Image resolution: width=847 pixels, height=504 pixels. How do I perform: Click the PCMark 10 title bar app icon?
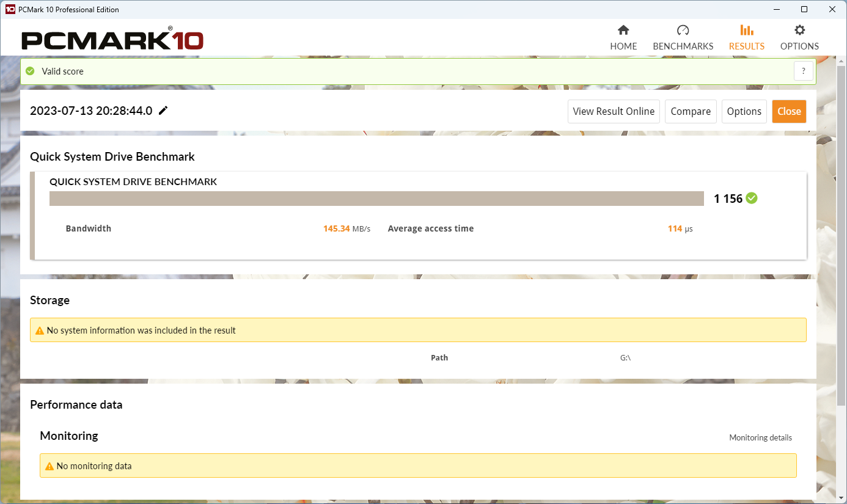click(10, 9)
